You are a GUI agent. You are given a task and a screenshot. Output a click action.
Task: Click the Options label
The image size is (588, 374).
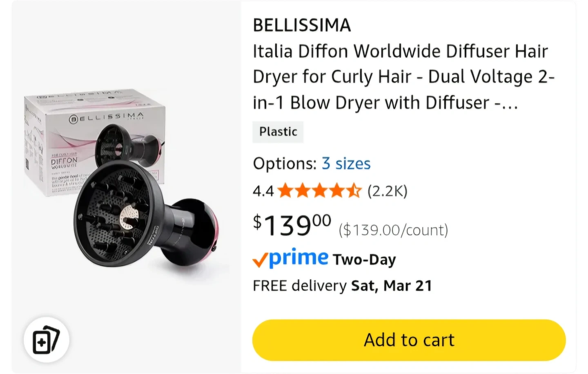tap(285, 164)
